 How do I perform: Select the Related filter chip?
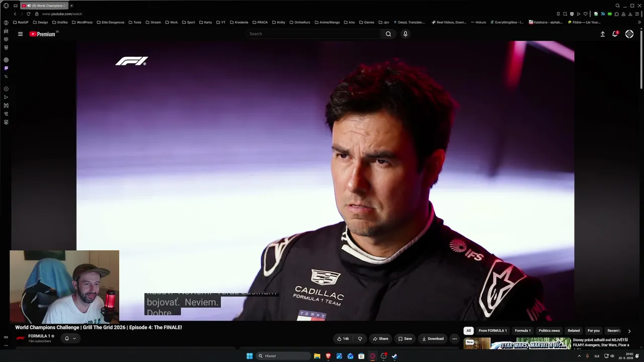pos(574,331)
